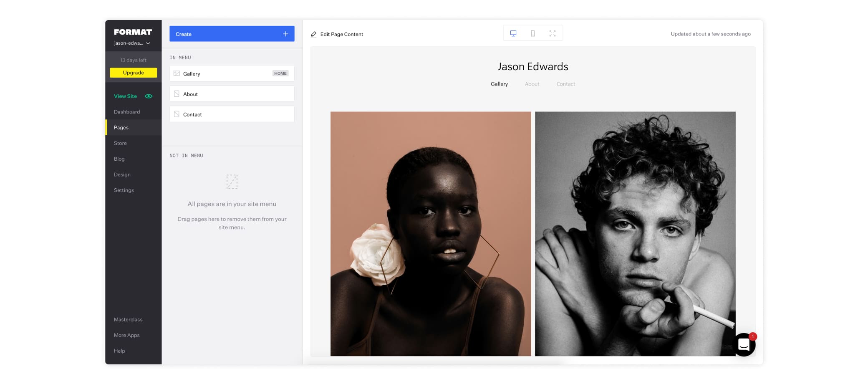The height and width of the screenshot is (384, 868).
Task: Click the Edit Page Content pencil icon
Action: click(x=313, y=34)
